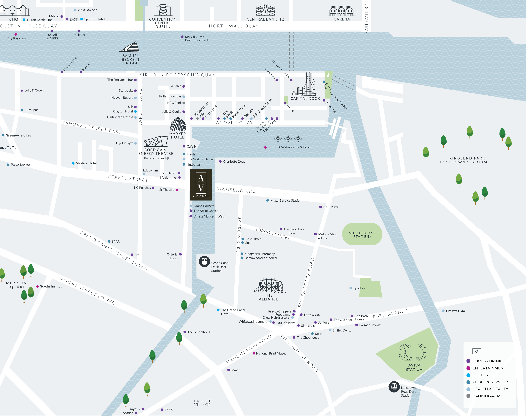Click the MV Cill Airne Boat Restaurant label
This screenshot has height=416, width=532.
point(199,39)
